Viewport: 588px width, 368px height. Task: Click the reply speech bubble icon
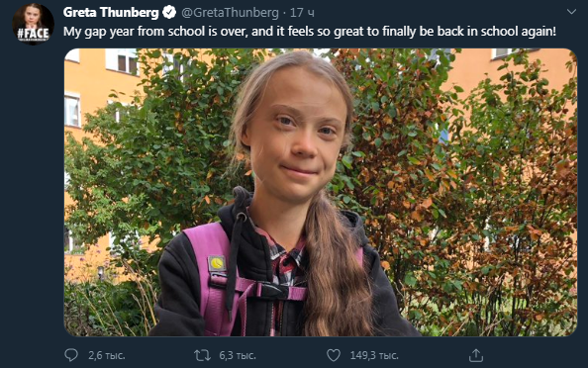pyautogui.click(x=71, y=355)
